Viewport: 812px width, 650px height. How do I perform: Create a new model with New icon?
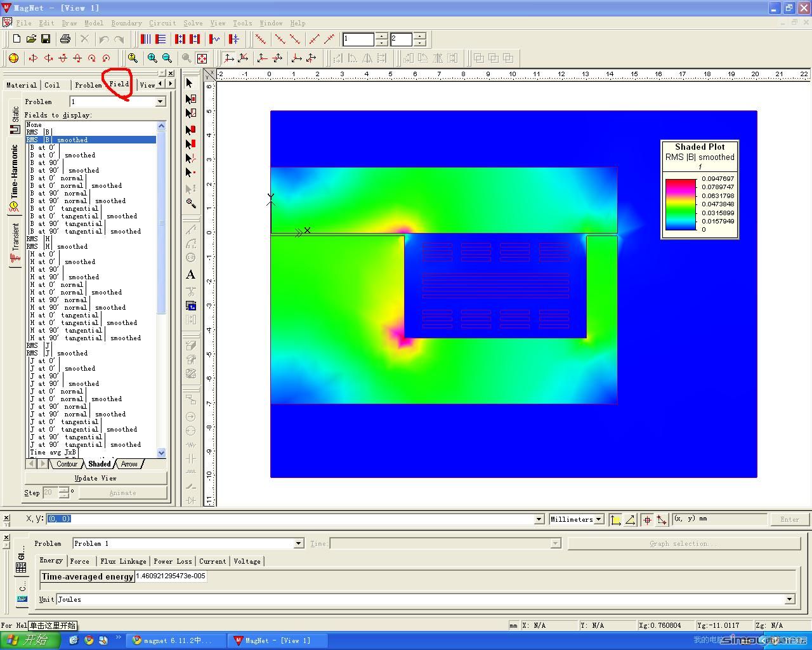pos(16,39)
